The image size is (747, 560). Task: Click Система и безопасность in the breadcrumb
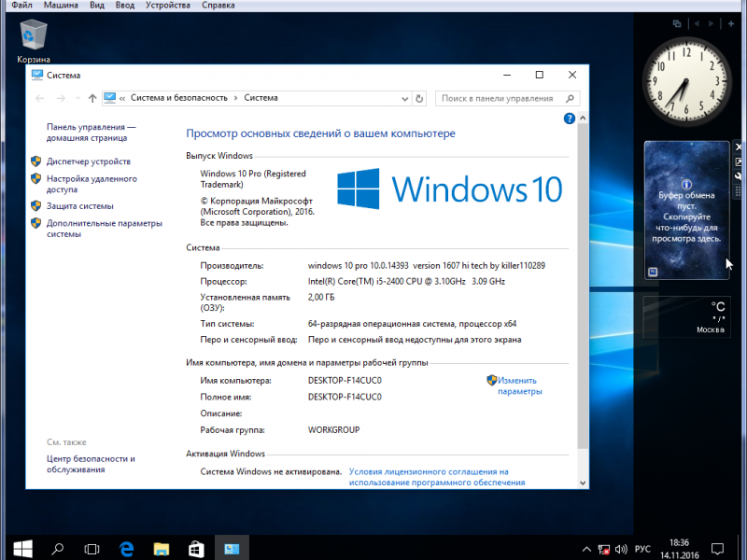179,98
